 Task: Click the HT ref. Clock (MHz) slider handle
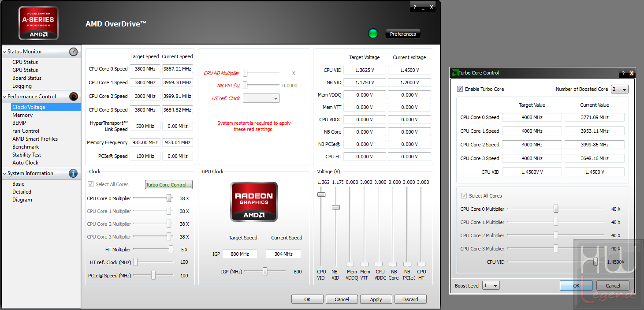tap(136, 262)
